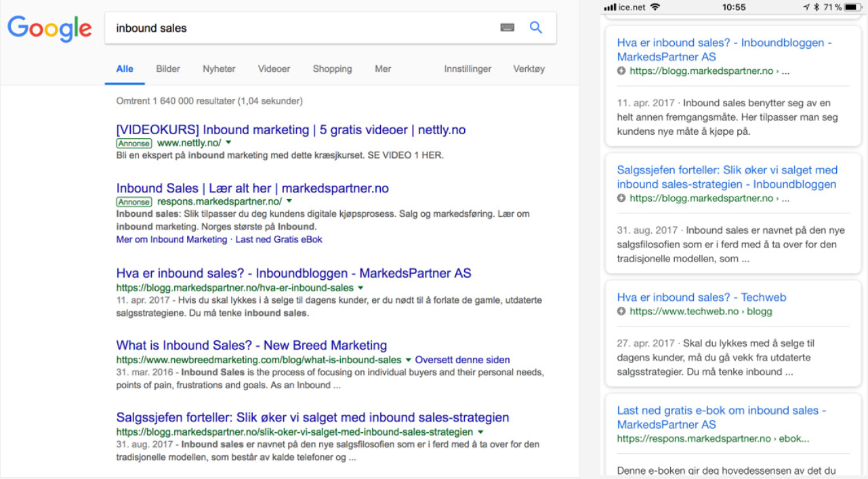868x479 pixels.
Task: Open desktop Salgssjefen forteller result title
Action: point(312,417)
